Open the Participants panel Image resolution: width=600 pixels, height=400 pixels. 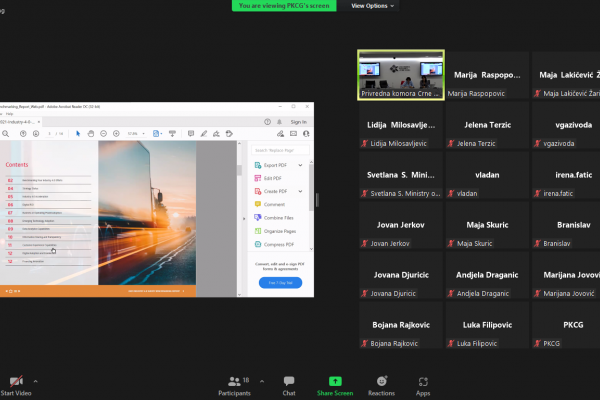[x=234, y=386]
